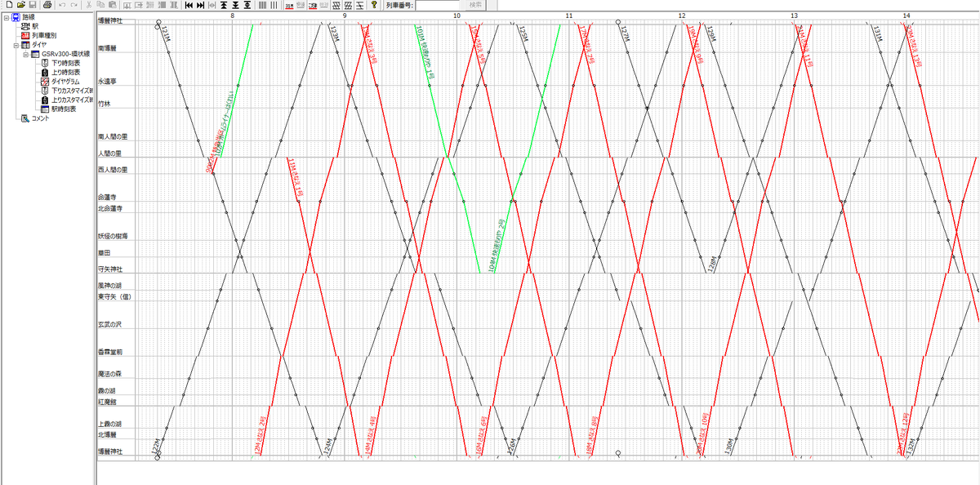
Task: Click the 魔法の森 station label
Action: tap(109, 373)
